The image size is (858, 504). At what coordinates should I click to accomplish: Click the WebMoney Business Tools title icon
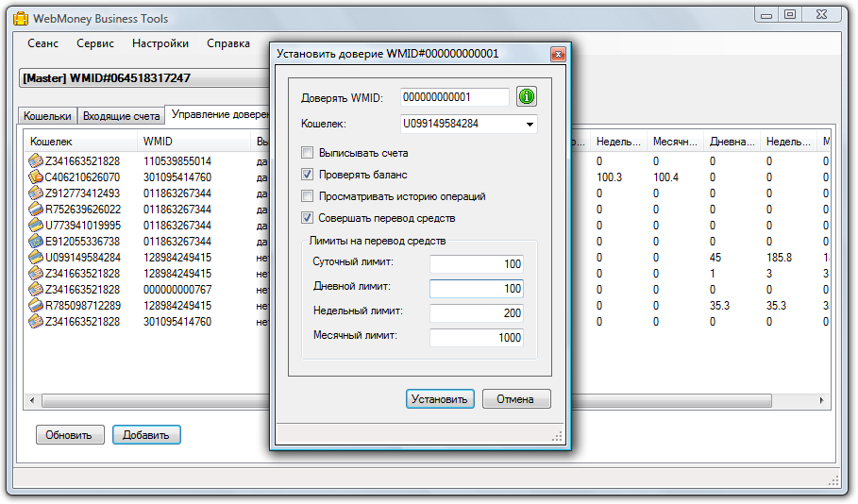[x=19, y=16]
